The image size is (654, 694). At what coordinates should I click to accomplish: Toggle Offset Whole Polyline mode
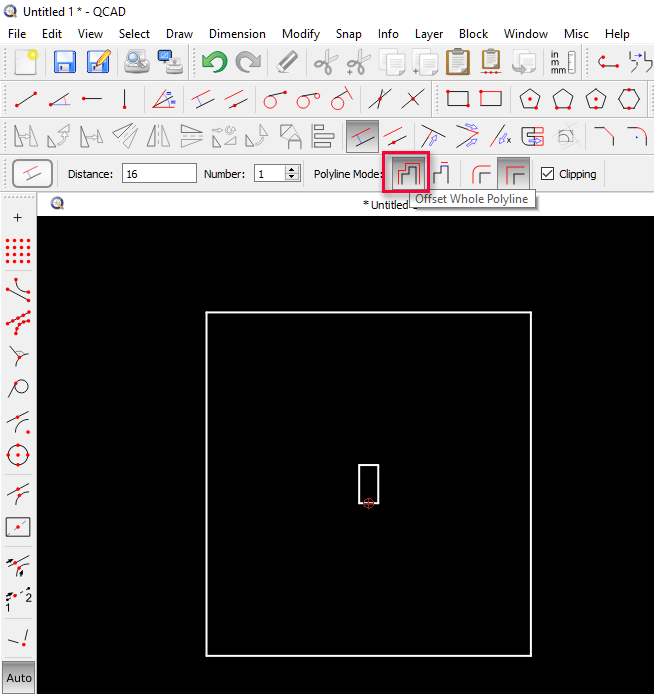point(406,173)
